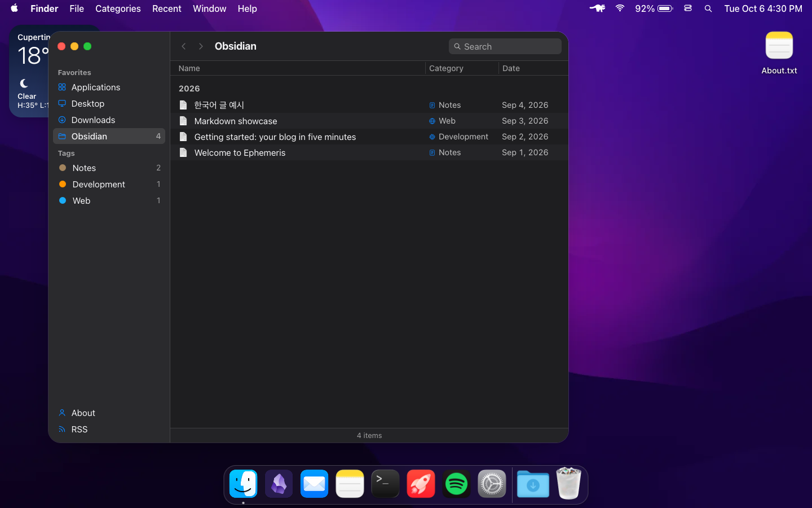Screen dimensions: 812x508
Task: Go back with the left chevron
Action: tap(184, 46)
